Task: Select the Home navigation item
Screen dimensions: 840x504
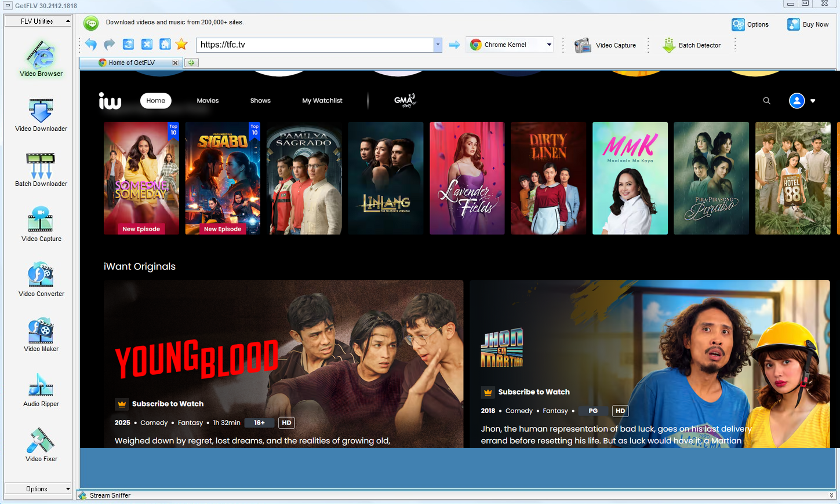Action: (x=155, y=101)
